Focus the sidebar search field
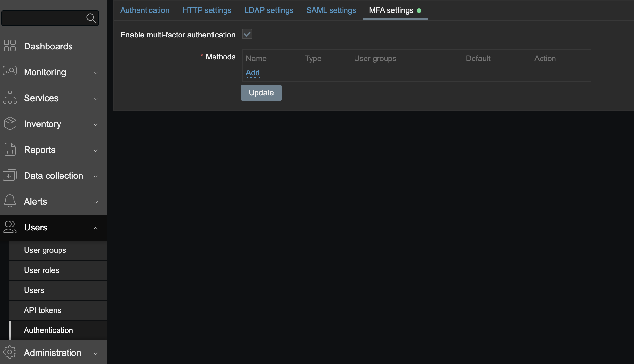 click(x=50, y=18)
